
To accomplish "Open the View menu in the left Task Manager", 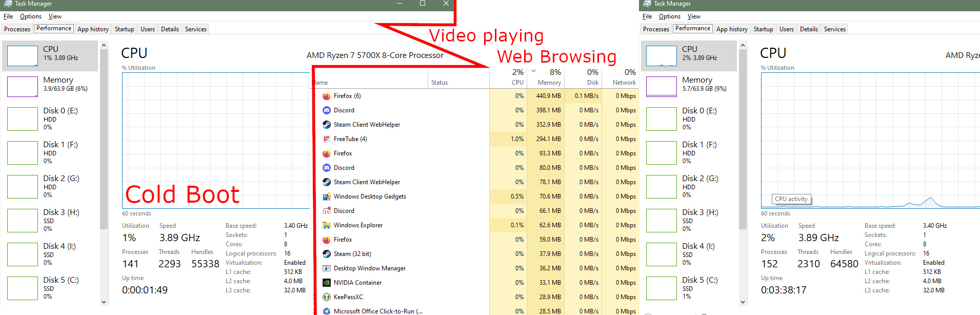I will coord(55,16).
